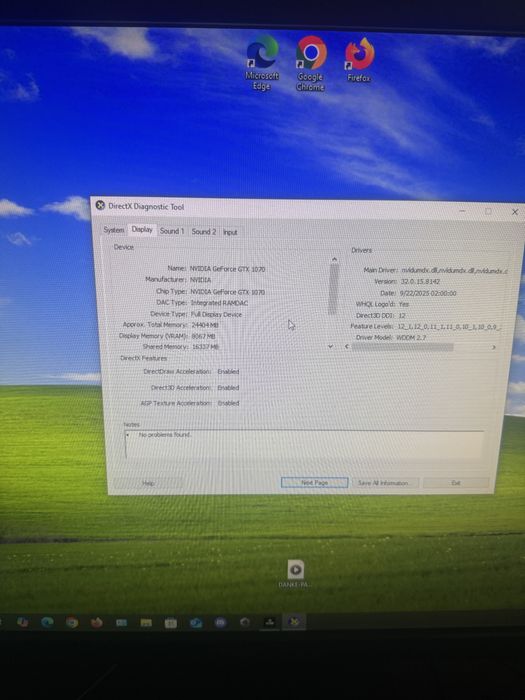Click the Approx. Total Memory value '24404 MB'
The height and width of the screenshot is (700, 525).
click(x=205, y=325)
